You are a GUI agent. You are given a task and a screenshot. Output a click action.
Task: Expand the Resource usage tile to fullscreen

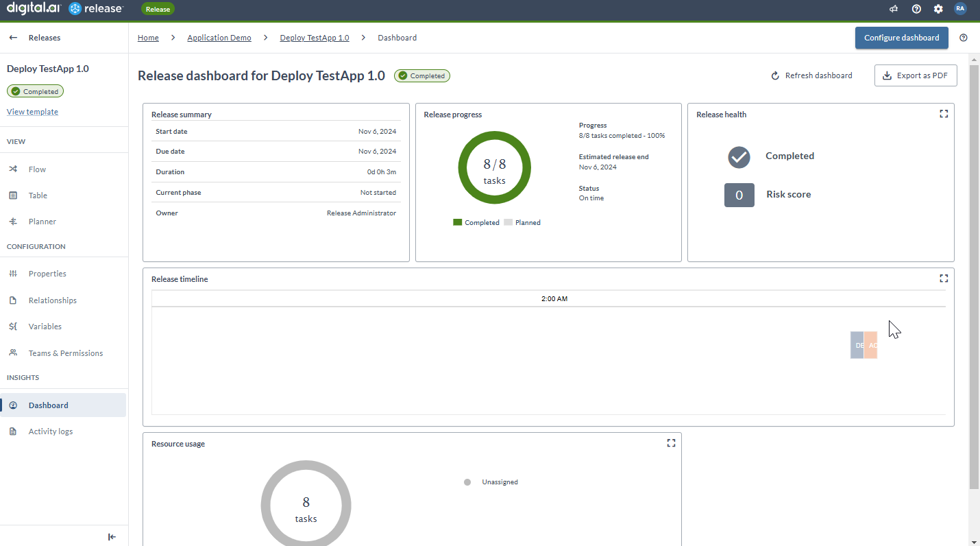pyautogui.click(x=671, y=443)
